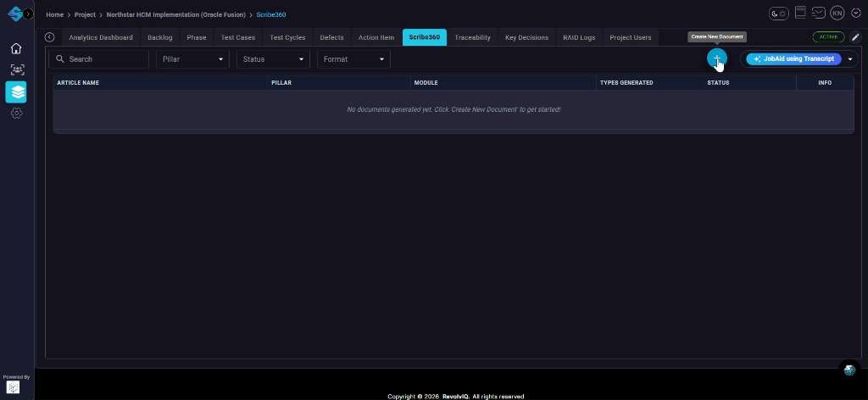Switch to the Traceability tab
This screenshot has width=868, height=400.
472,37
